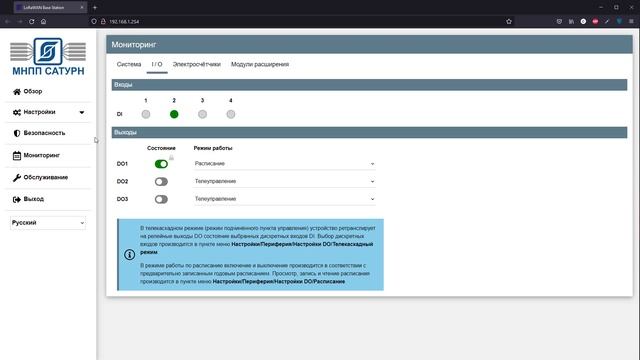The height and width of the screenshot is (360, 640).
Task: Select the I / O tab
Action: (x=157, y=64)
